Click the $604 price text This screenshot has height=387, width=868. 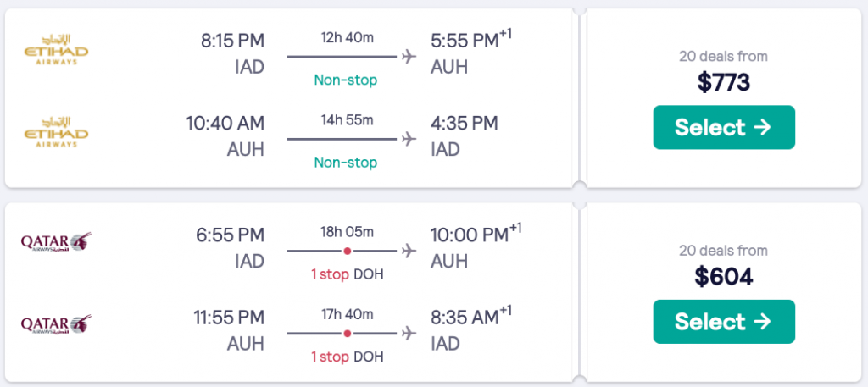[x=724, y=277]
